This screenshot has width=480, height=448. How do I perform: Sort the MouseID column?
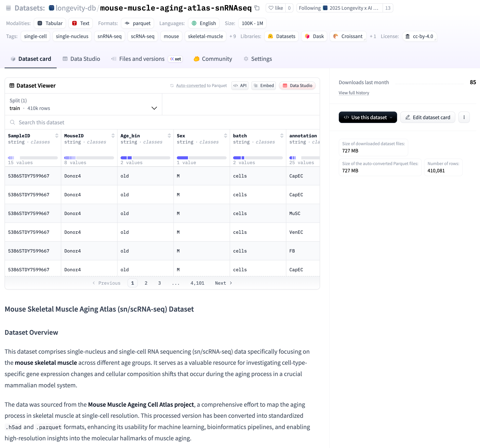(x=113, y=136)
